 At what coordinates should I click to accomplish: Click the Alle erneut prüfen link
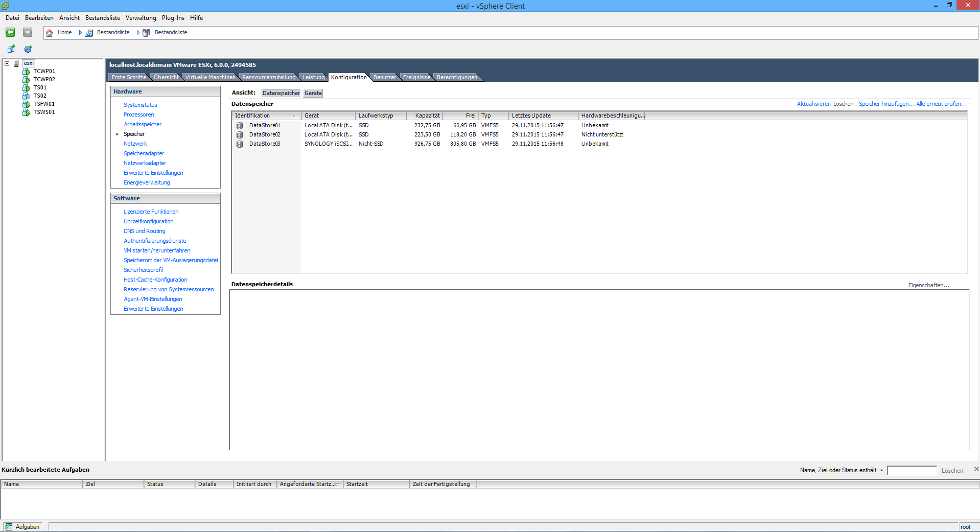(x=941, y=104)
